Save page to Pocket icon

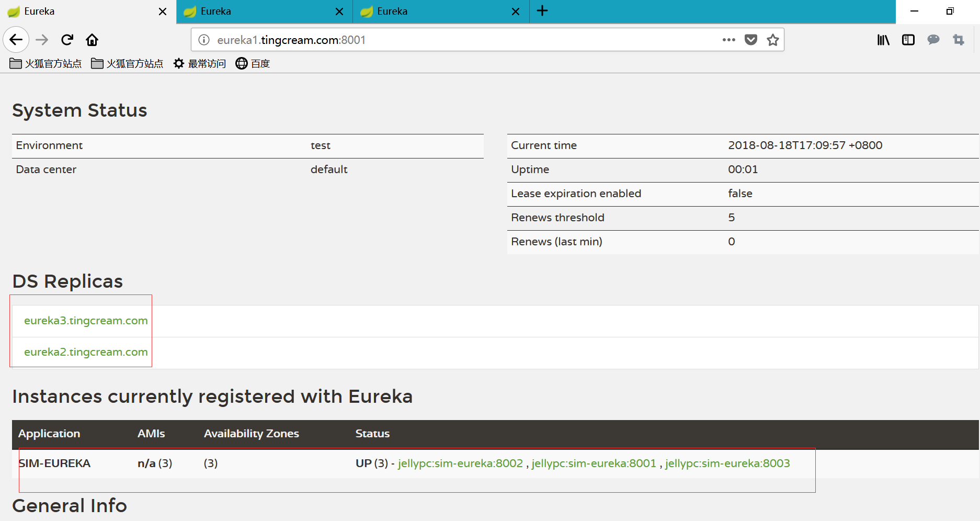750,40
